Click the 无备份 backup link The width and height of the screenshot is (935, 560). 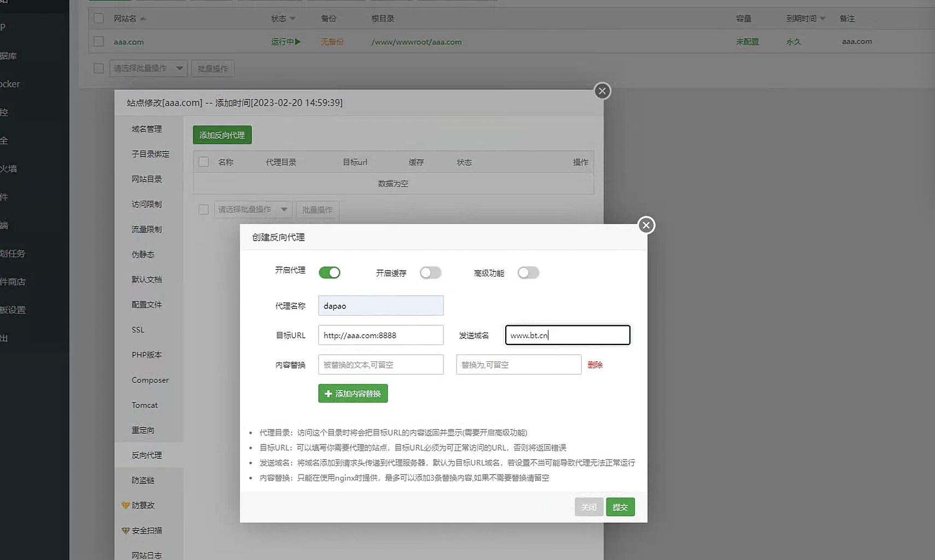332,42
